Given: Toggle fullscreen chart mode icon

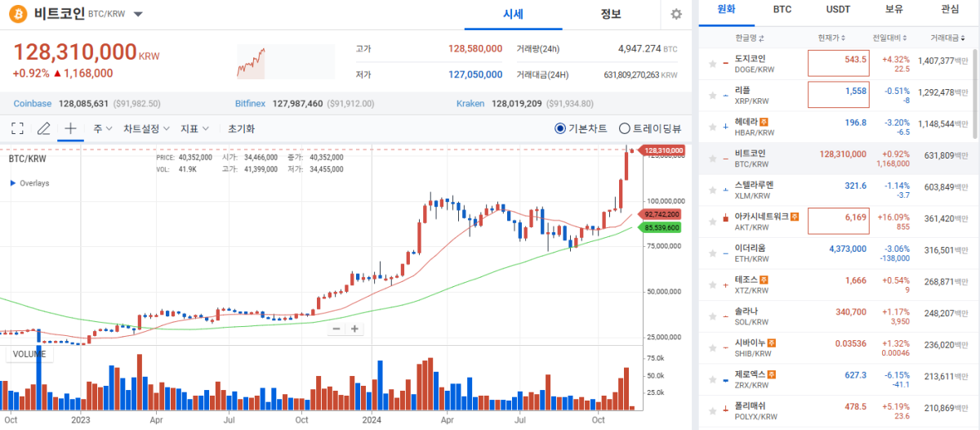Looking at the screenshot, I should [x=17, y=128].
